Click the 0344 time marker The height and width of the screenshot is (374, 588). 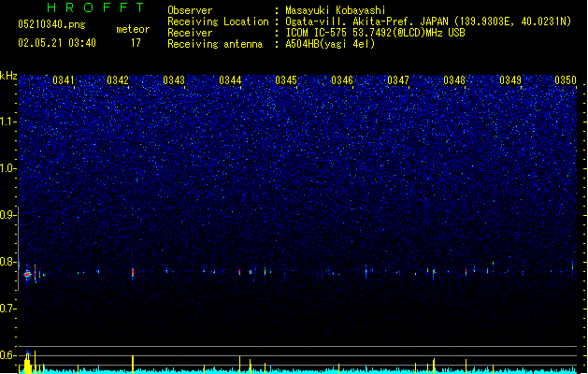coord(230,80)
